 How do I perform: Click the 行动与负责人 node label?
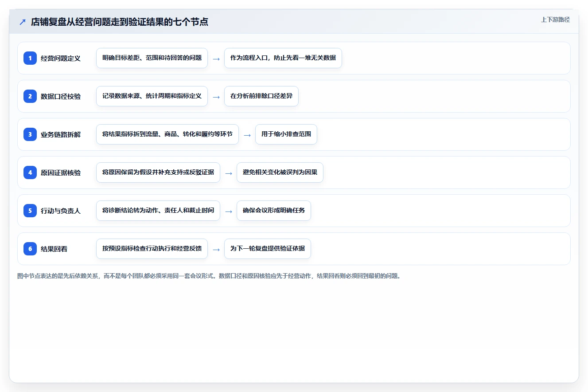pos(61,211)
